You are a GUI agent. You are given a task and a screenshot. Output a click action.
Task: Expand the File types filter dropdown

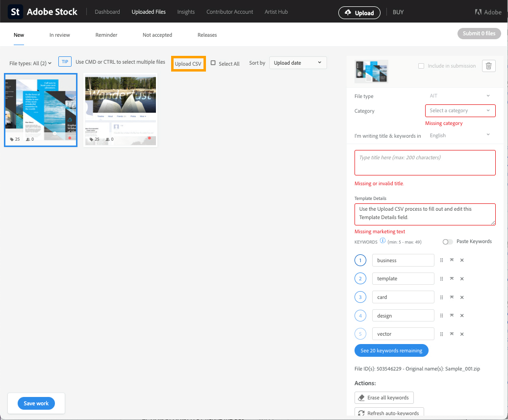(30, 63)
